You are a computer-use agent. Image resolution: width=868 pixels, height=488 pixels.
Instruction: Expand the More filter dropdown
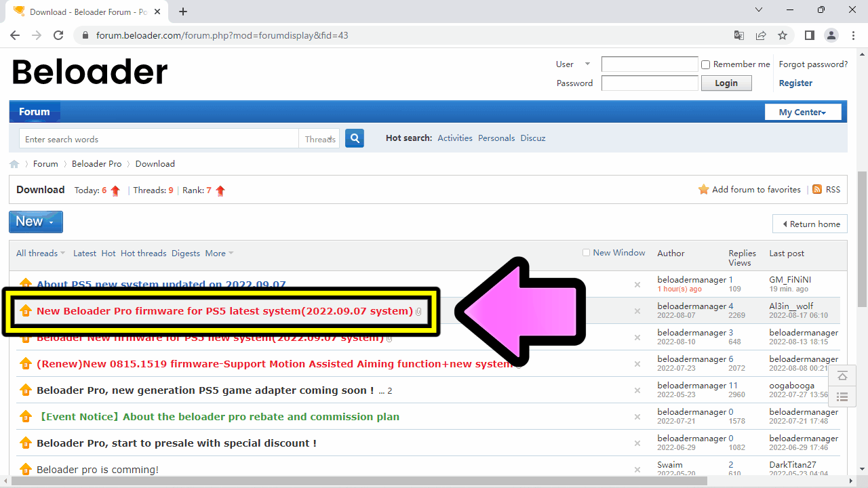point(219,253)
